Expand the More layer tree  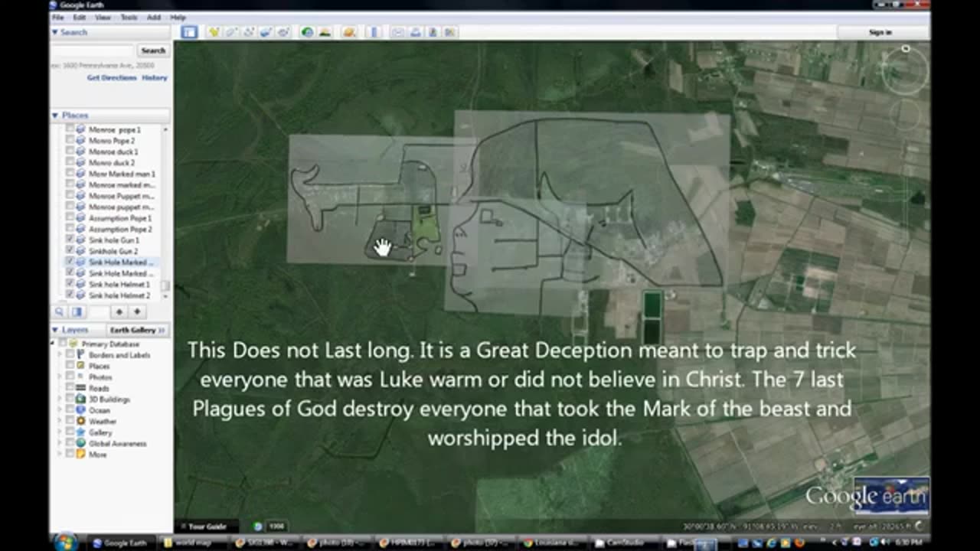tap(61, 455)
